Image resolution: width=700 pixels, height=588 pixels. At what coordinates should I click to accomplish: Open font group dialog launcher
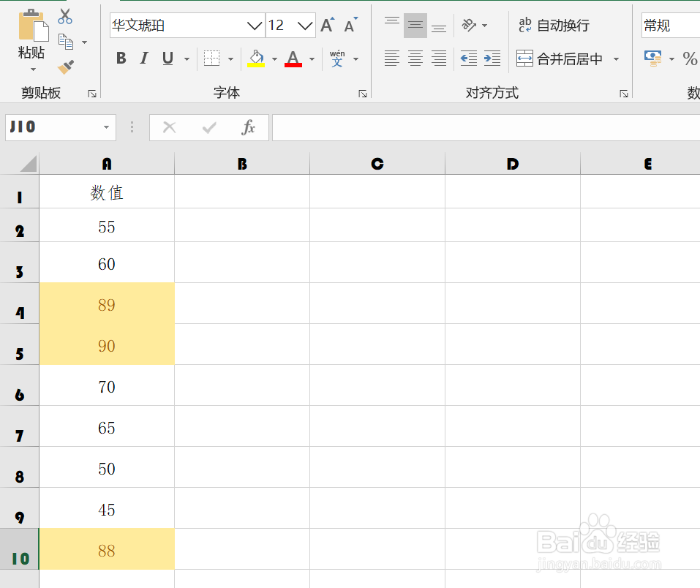coord(363,94)
